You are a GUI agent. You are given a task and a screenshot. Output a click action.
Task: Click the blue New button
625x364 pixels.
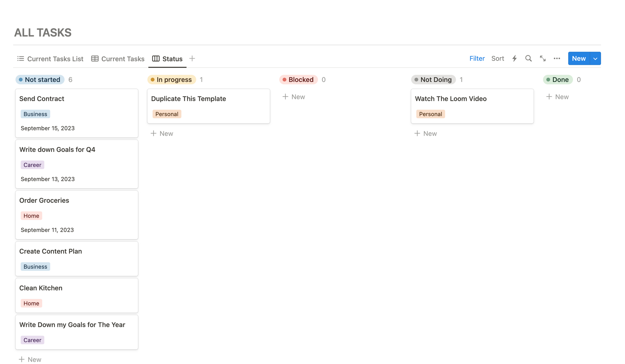578,58
